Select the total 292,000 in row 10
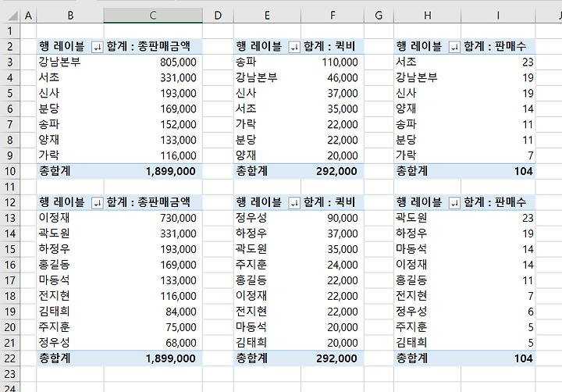The image size is (562, 392). [333, 171]
